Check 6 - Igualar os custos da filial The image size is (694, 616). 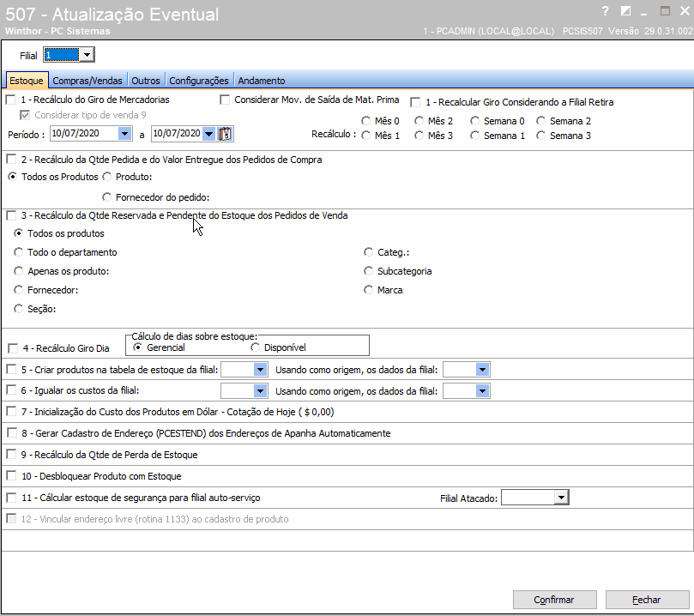[x=11, y=390]
